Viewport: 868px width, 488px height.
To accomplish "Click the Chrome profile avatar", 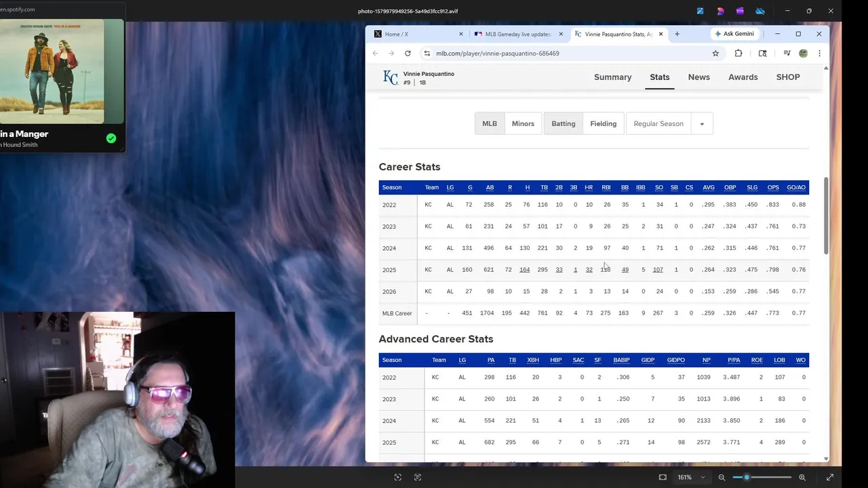I will (804, 54).
